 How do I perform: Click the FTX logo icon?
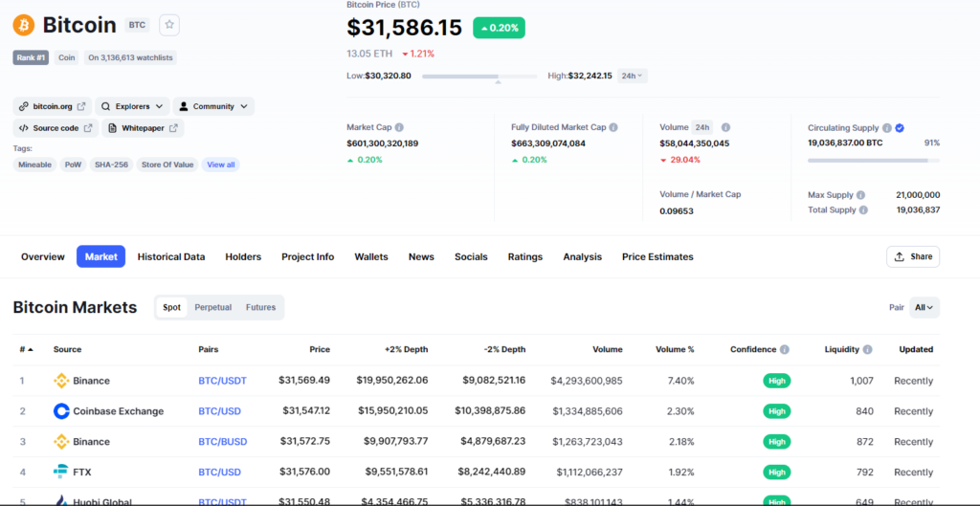pos(61,472)
